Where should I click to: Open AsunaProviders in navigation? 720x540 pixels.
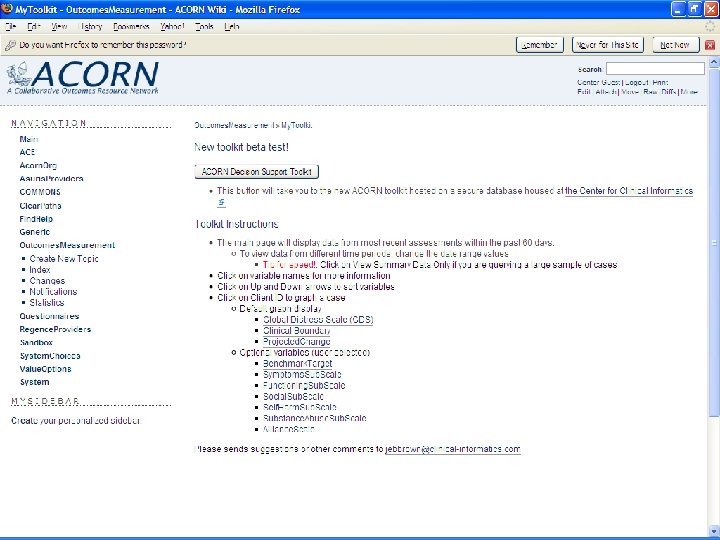pyautogui.click(x=51, y=179)
